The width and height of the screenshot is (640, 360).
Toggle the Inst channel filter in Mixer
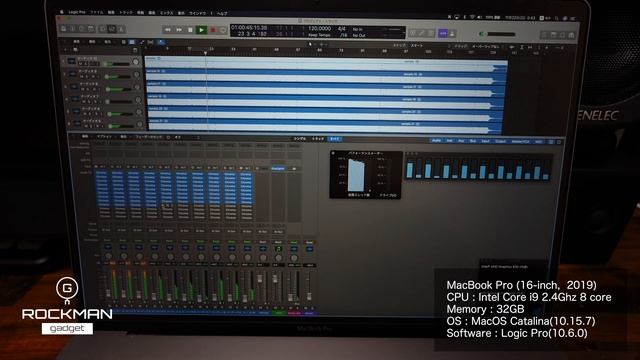(x=449, y=140)
